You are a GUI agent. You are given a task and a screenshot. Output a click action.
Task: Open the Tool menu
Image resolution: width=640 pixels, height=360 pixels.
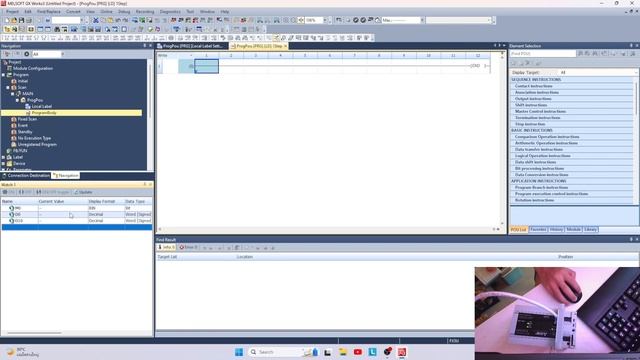(190, 11)
